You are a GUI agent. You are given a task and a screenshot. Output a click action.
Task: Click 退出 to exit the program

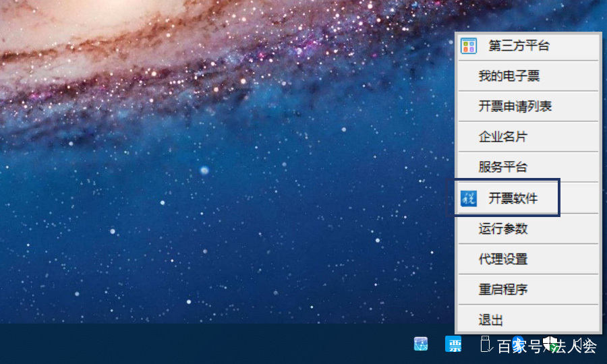pyautogui.click(x=528, y=320)
